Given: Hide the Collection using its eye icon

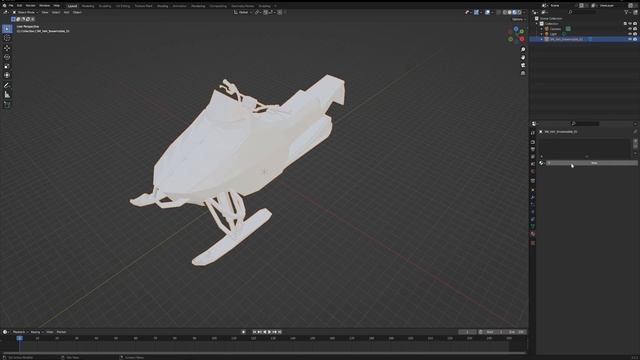Looking at the screenshot, I should click(630, 24).
